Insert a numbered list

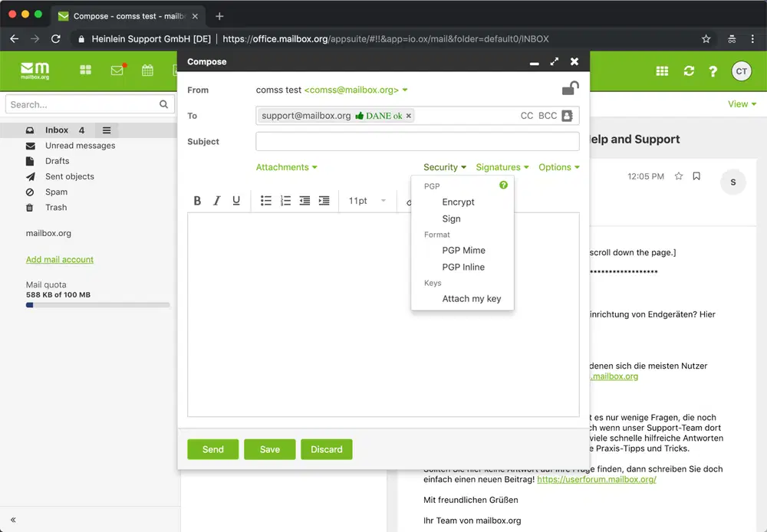click(285, 201)
